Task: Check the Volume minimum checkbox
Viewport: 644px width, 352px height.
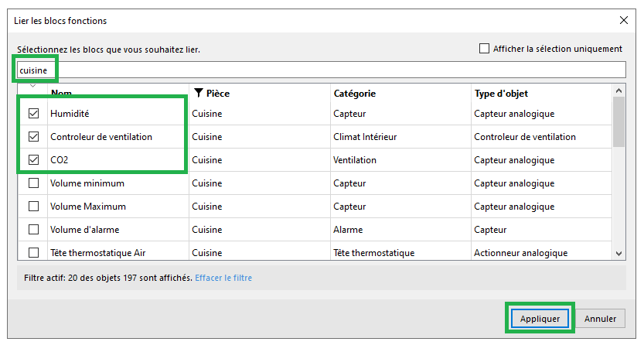Action: tap(33, 183)
